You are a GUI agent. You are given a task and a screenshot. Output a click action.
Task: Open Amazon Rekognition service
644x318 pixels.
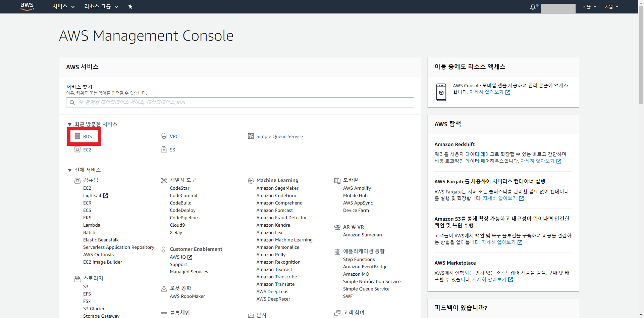278,262
